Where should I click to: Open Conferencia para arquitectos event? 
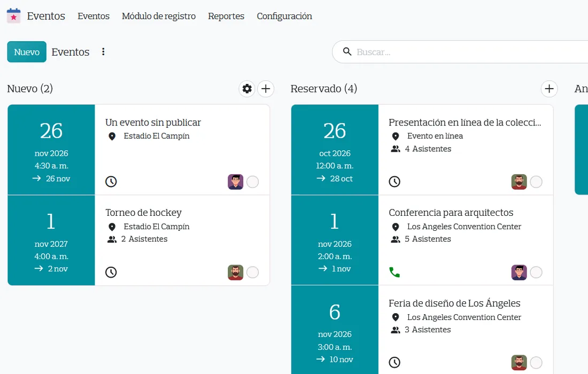(451, 213)
